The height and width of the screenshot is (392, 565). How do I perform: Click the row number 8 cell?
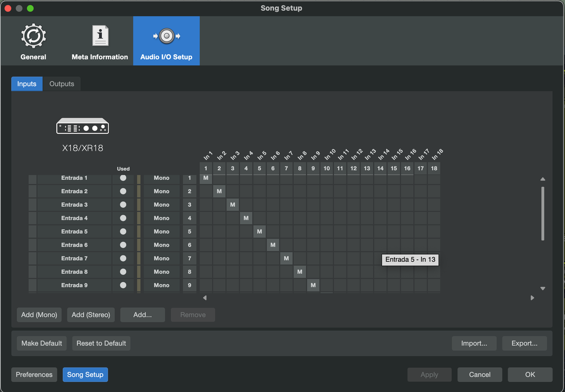tap(190, 271)
